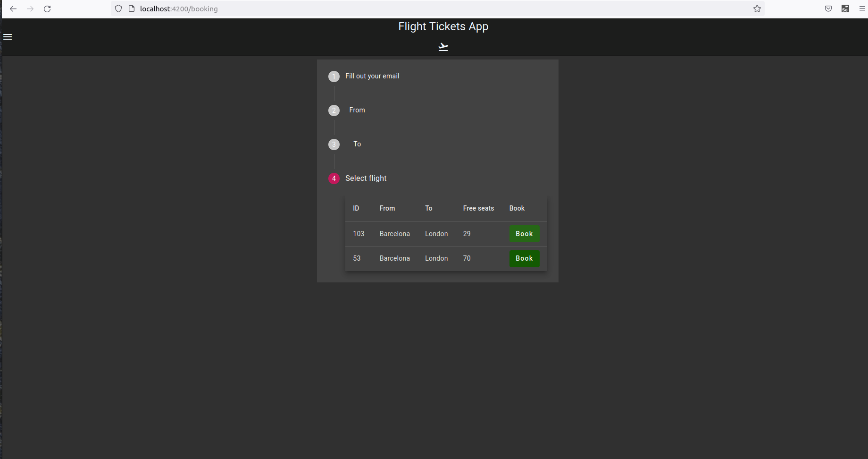Open the Firefox application menu
The height and width of the screenshot is (459, 868).
[862, 8]
